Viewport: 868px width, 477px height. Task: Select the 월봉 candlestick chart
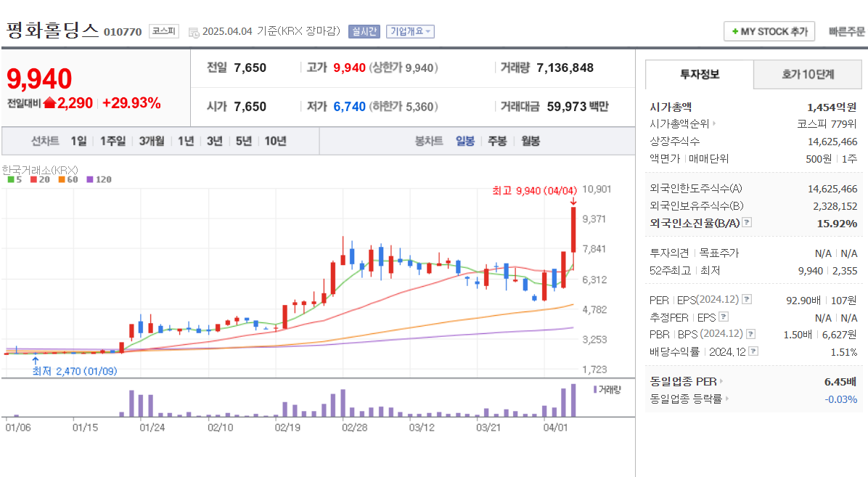point(531,142)
